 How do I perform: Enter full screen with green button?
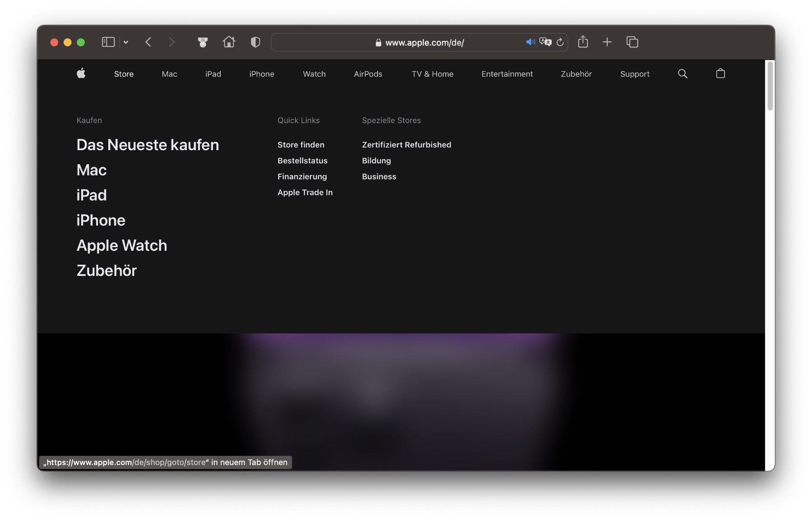[x=81, y=42]
